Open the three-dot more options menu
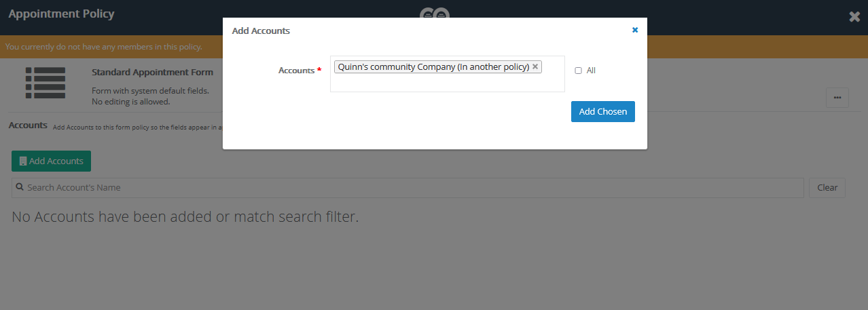 tap(837, 98)
